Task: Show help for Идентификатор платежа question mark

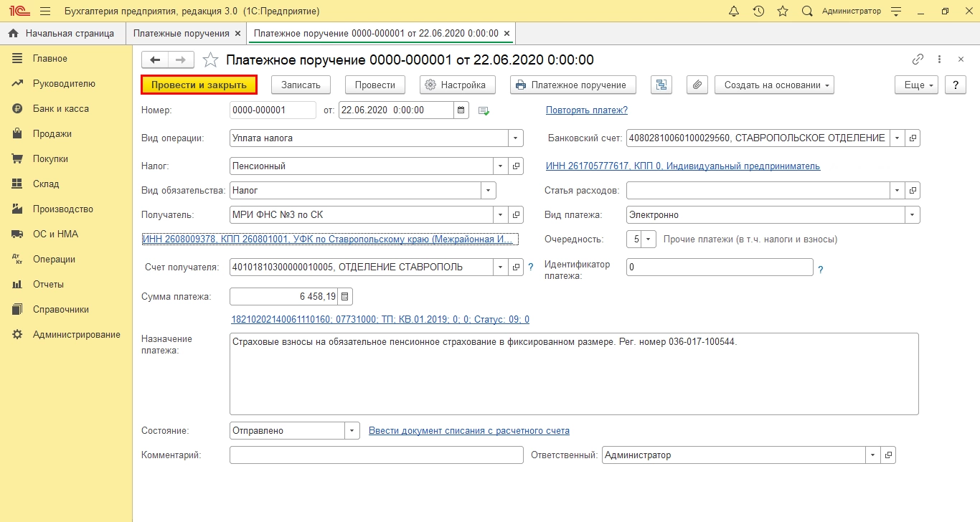Action: click(820, 270)
